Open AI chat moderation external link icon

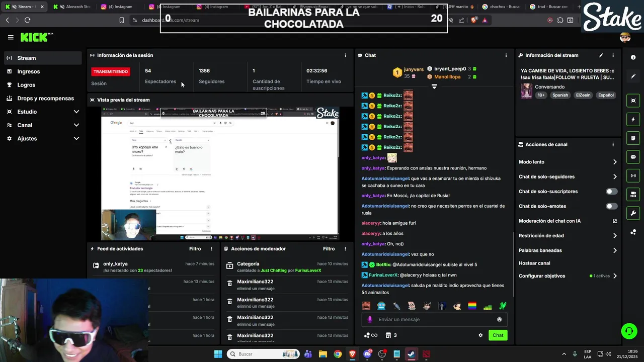pos(615,221)
